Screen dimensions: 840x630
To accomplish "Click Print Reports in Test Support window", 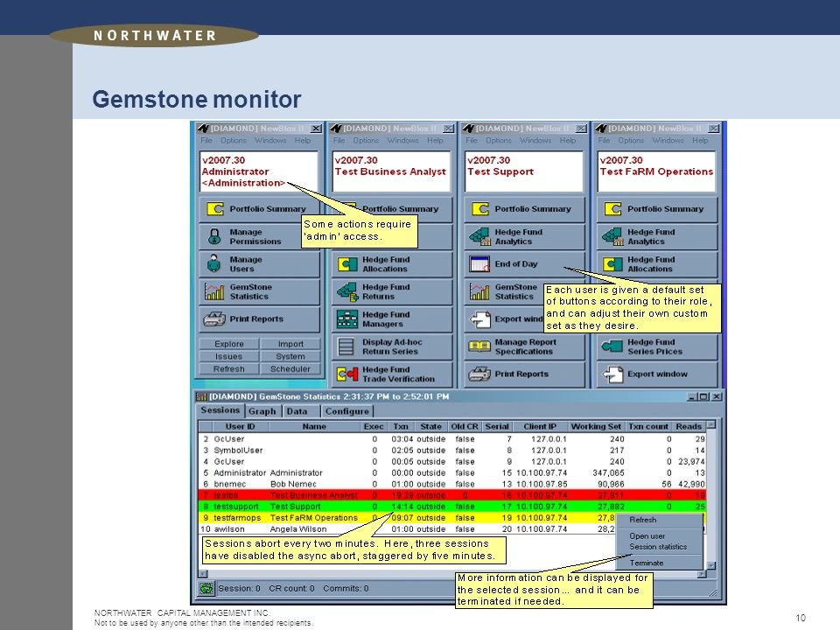I will coord(524,374).
